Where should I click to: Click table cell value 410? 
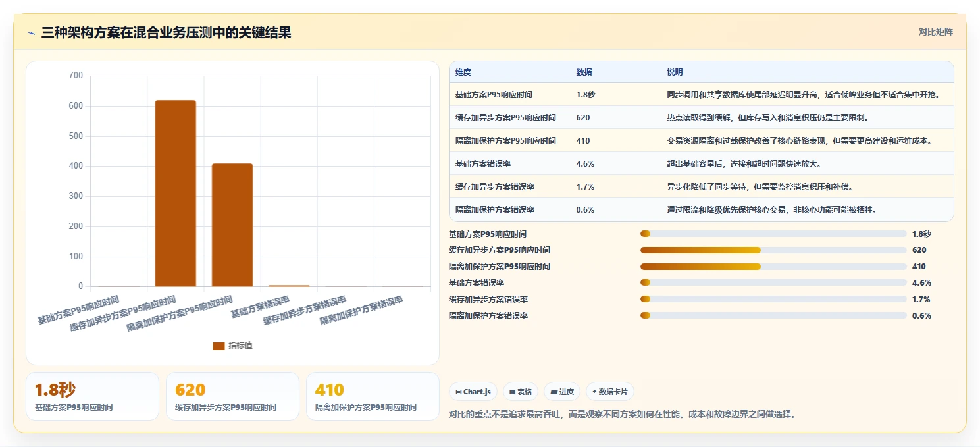[x=582, y=141]
